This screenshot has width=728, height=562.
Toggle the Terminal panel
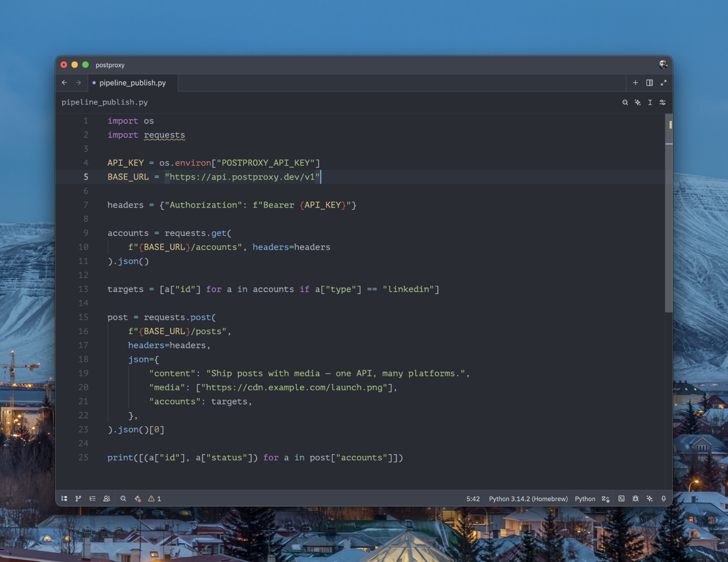[x=621, y=498]
